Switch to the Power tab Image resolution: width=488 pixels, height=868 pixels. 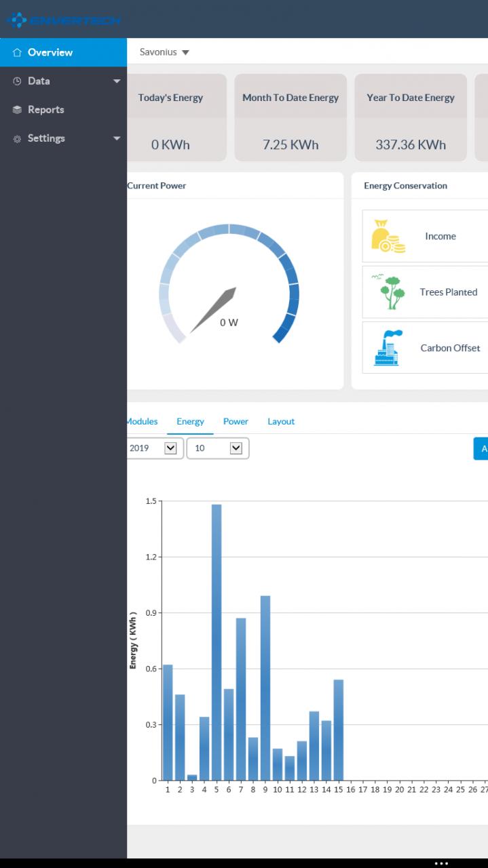coord(236,421)
